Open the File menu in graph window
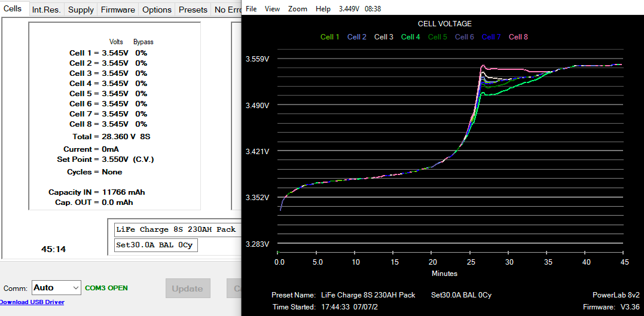The height and width of the screenshot is (316, 644). (251, 9)
